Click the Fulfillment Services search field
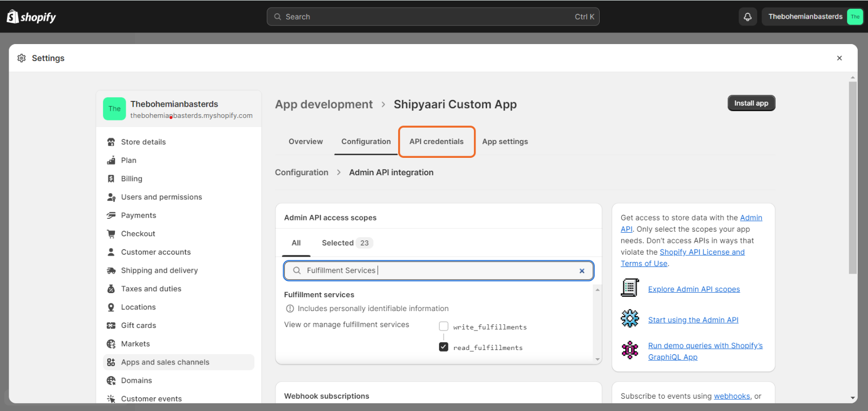Image resolution: width=868 pixels, height=411 pixels. [439, 271]
